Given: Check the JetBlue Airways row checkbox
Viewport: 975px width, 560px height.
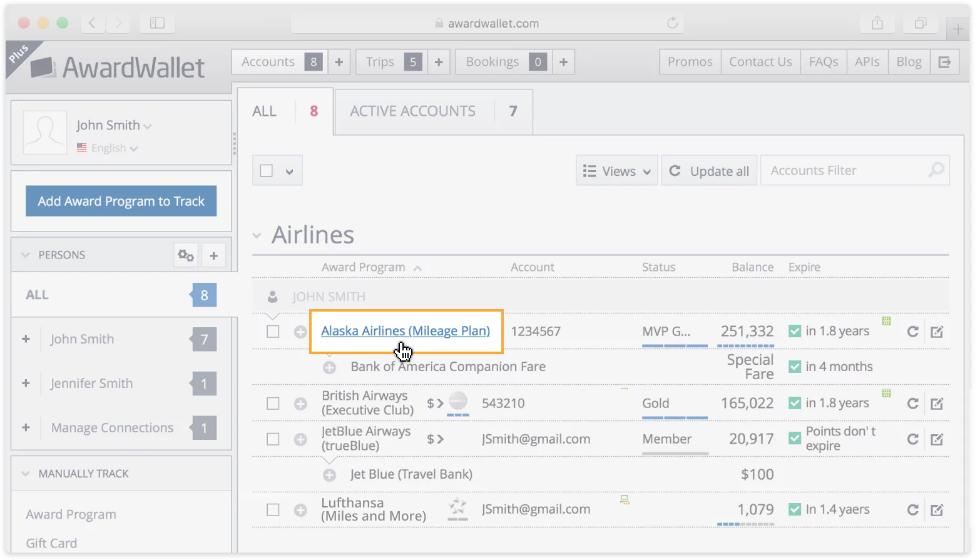Looking at the screenshot, I should (273, 439).
